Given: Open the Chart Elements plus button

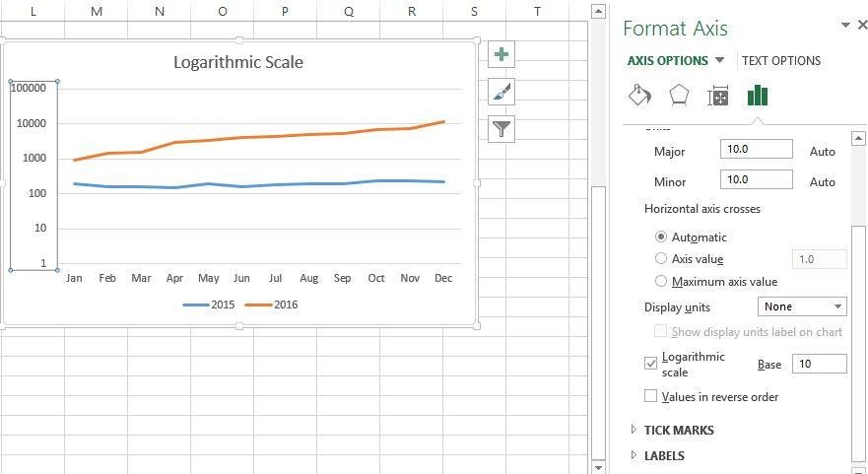Looking at the screenshot, I should point(501,54).
